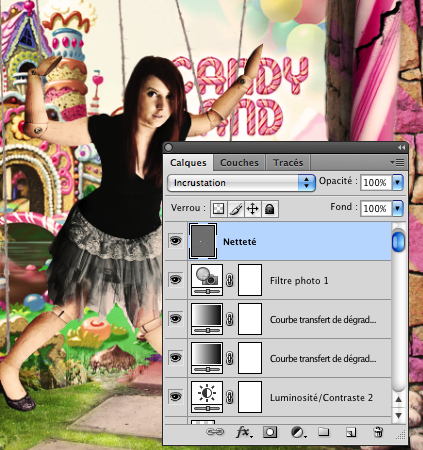
Task: Select the Filtre photo 1 layer name
Action: 299,281
